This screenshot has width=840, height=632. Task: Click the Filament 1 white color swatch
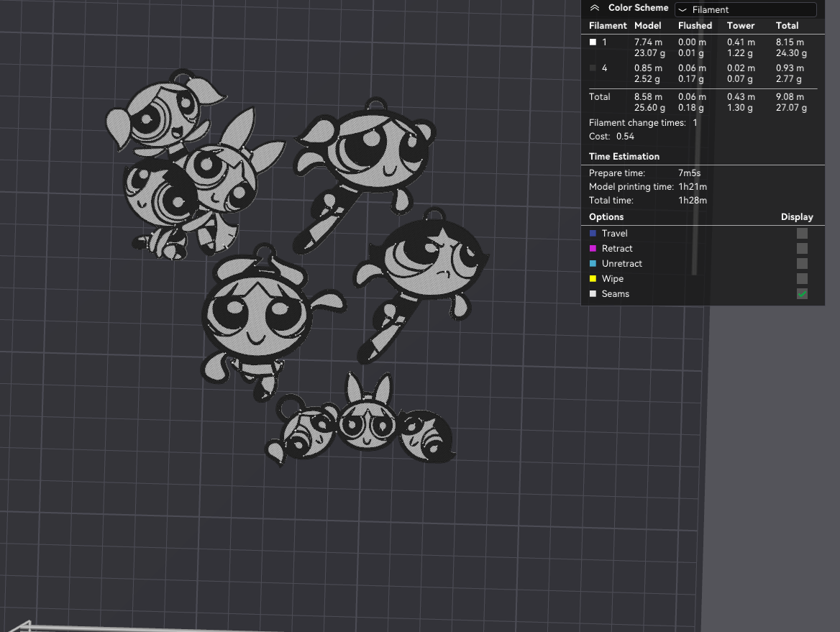click(593, 42)
